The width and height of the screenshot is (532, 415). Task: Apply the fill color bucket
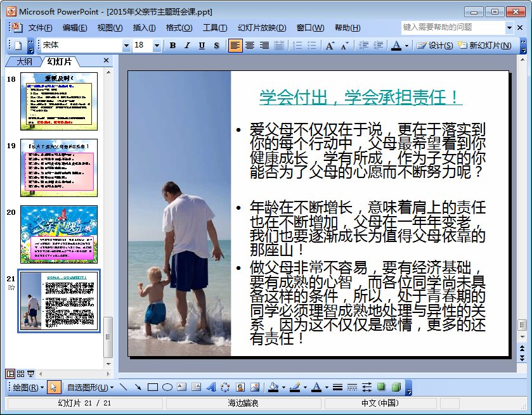(273, 387)
